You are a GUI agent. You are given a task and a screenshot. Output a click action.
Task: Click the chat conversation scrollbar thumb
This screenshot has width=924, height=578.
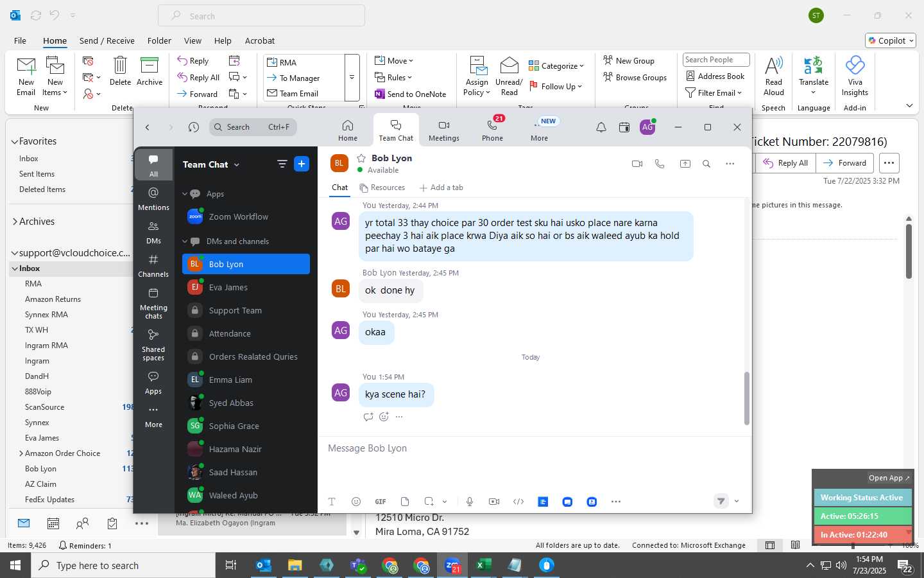746,398
